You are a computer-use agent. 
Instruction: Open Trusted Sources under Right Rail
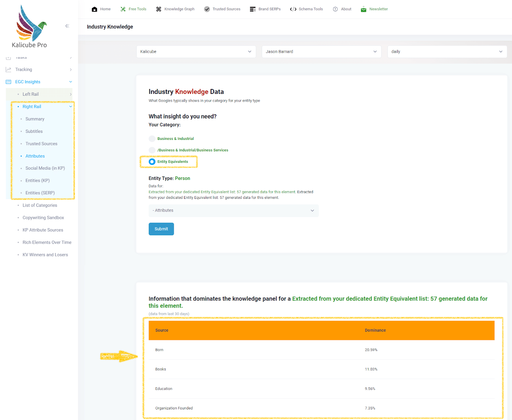(42, 144)
